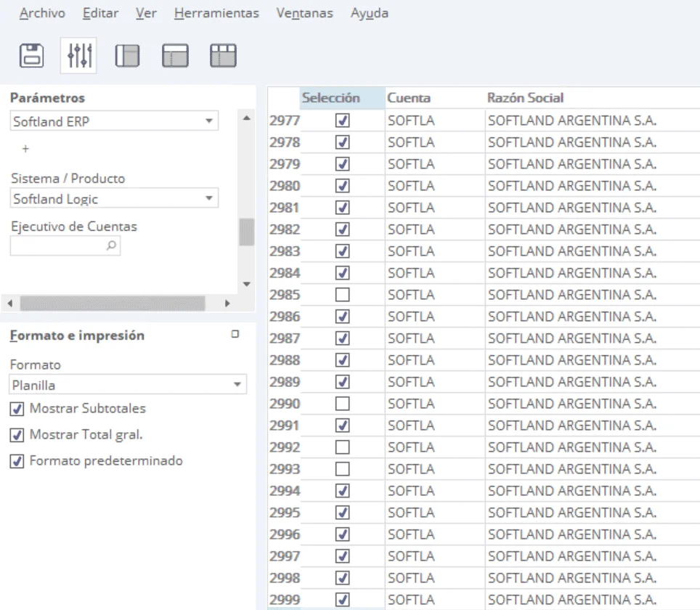Check the Selección box for row 2985
Screen dimensions: 700x610
click(x=343, y=295)
